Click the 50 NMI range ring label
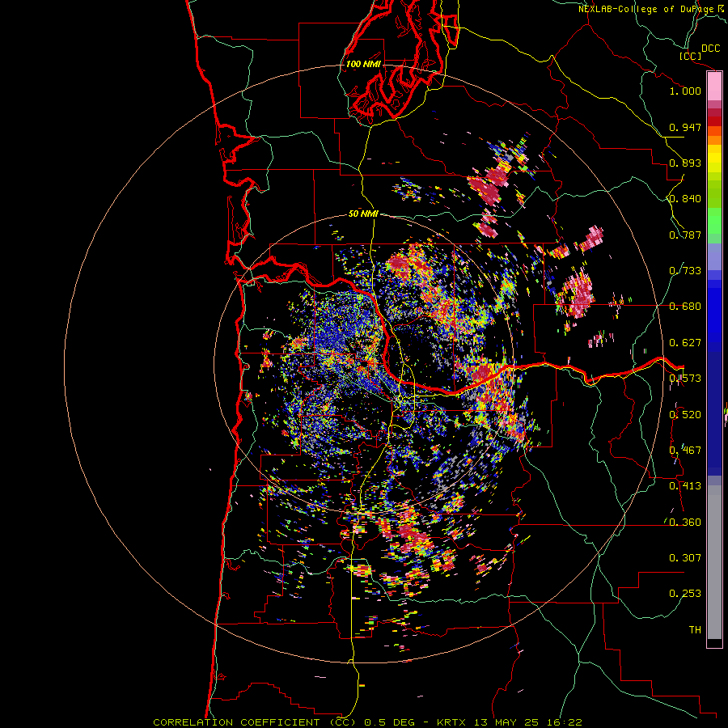 pos(363,214)
